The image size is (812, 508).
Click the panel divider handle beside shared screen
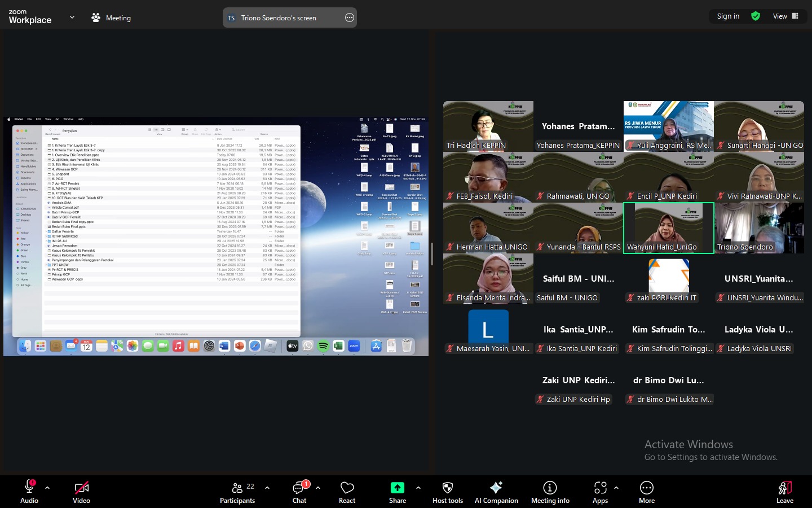432,254
